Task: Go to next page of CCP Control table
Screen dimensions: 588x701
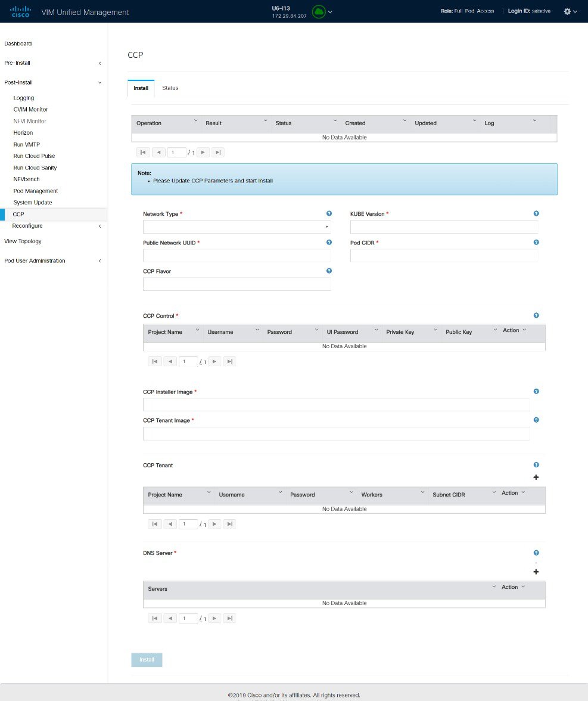Action: pos(214,361)
